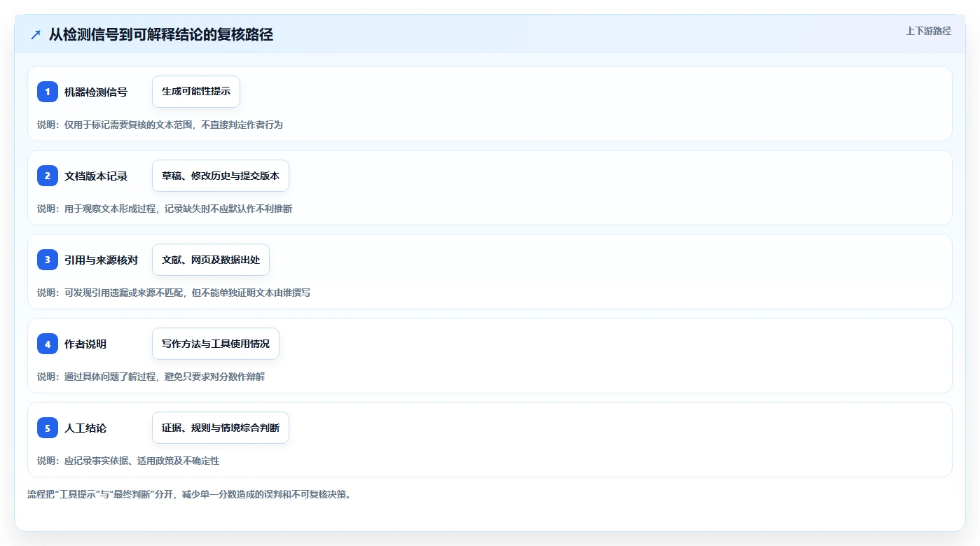Viewport: 980px width, 546px height.
Task: Click the 引用与来源核对 step title
Action: [101, 260]
